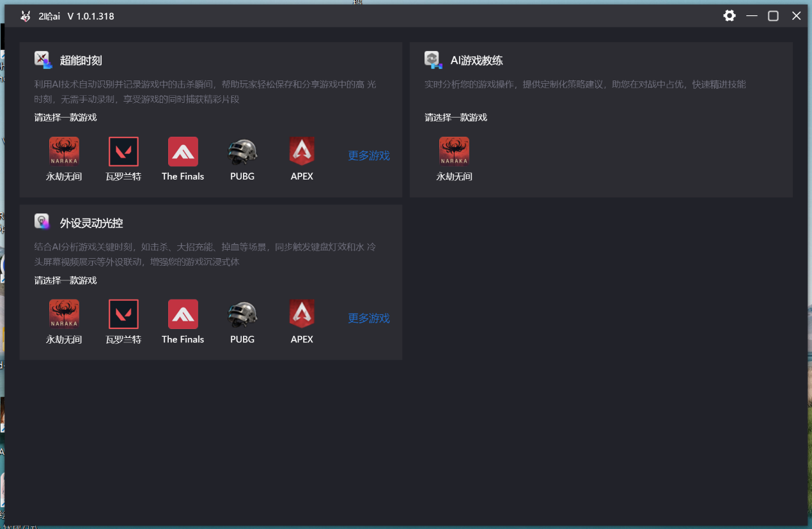Click the 2哈ai husky logo in title bar
The width and height of the screenshot is (812, 529).
point(25,17)
